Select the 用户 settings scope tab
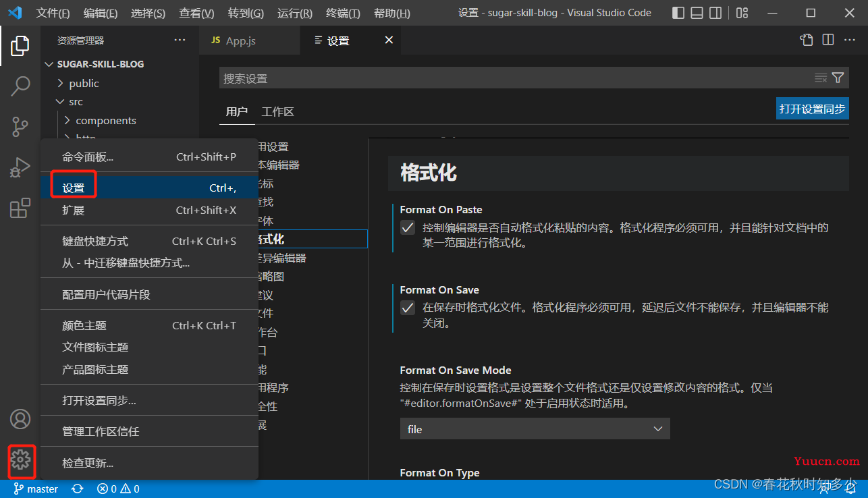Screen dimensions: 868x498 point(236,111)
